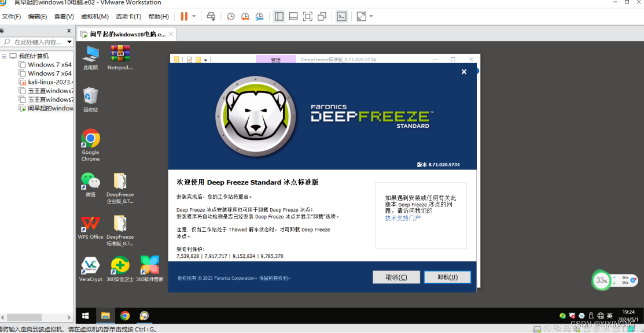Select the 此电脑 desktop icon
644x333 pixels.
click(x=90, y=57)
